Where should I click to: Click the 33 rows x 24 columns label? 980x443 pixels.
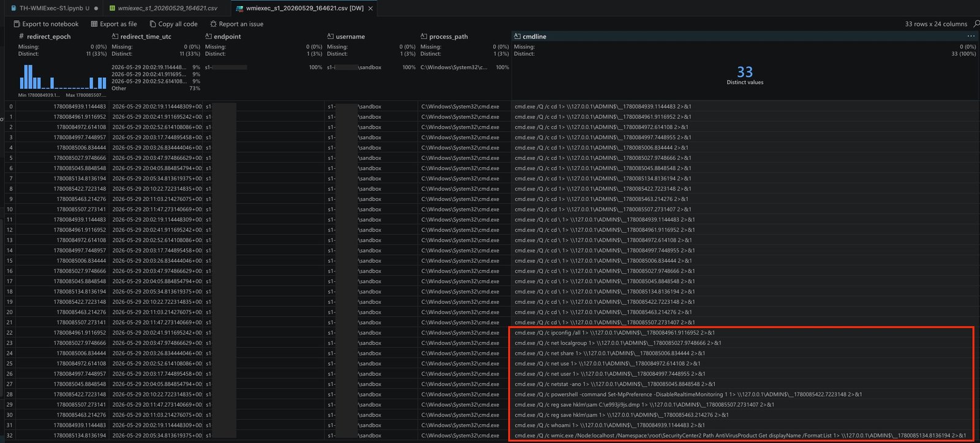coord(936,24)
